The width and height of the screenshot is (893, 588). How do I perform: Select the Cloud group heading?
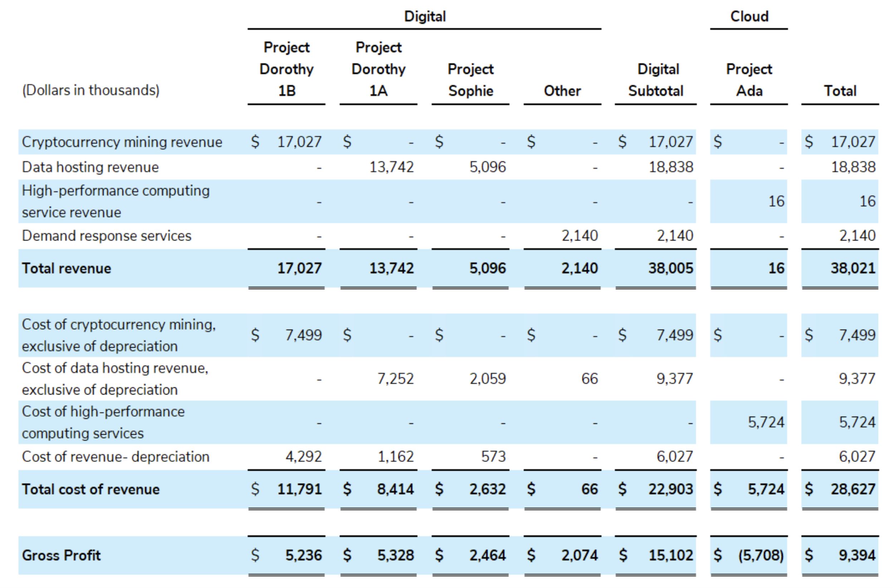[x=749, y=16]
